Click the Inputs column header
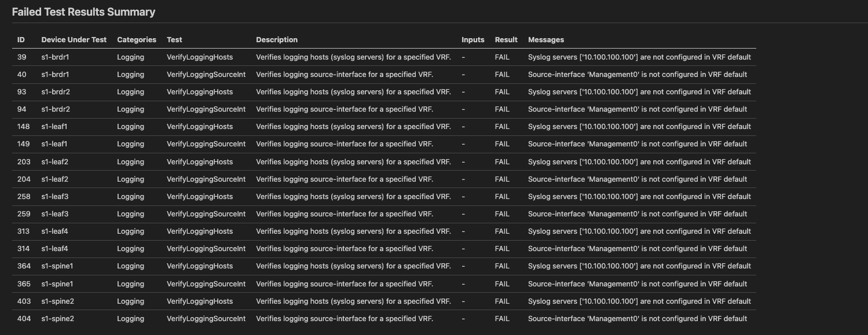Screen dimensions: 868x335 click(473, 40)
